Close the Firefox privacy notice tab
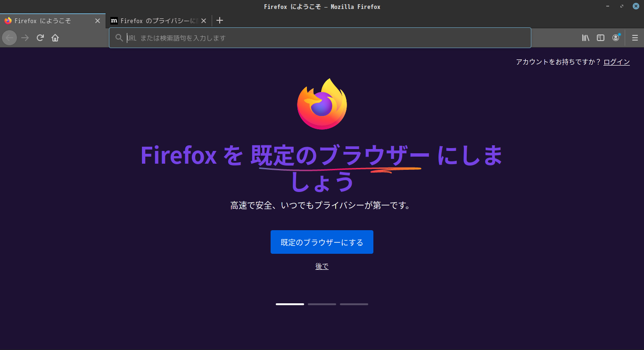Screen dimensions: 644x350 coord(204,21)
